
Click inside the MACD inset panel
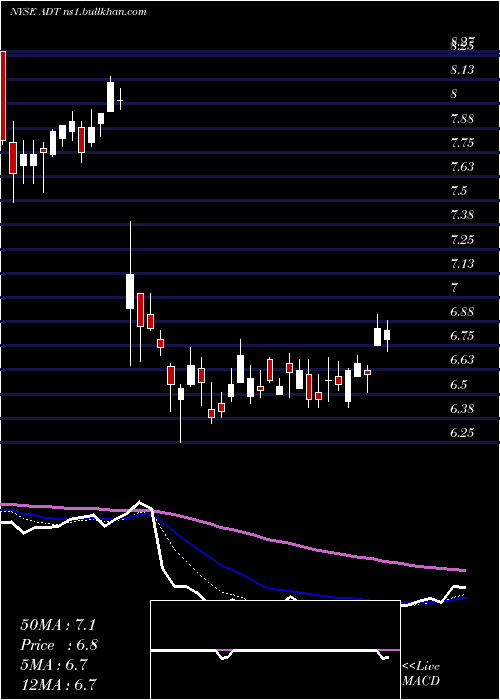275,650
